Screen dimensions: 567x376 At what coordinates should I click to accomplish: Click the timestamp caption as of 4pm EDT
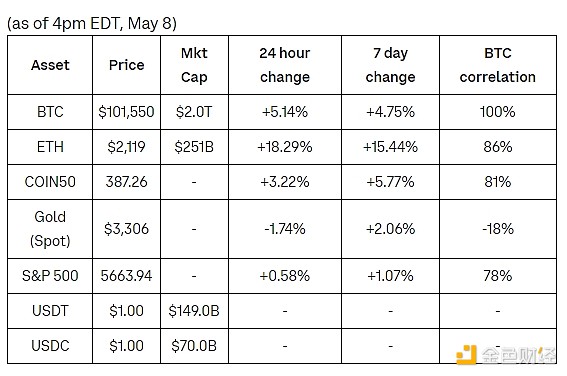click(92, 24)
